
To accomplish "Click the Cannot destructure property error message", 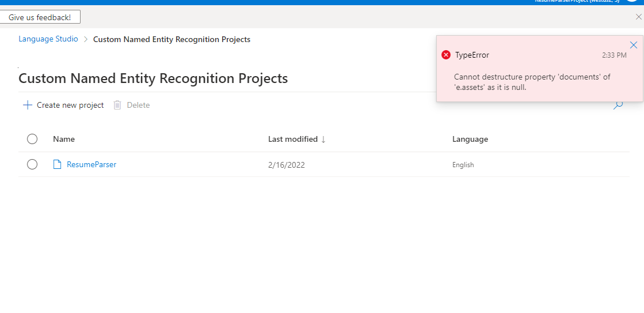I will point(532,82).
